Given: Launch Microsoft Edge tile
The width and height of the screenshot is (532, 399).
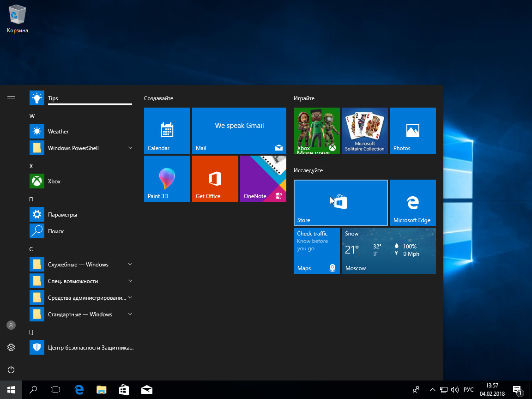Looking at the screenshot, I should pyautogui.click(x=412, y=202).
